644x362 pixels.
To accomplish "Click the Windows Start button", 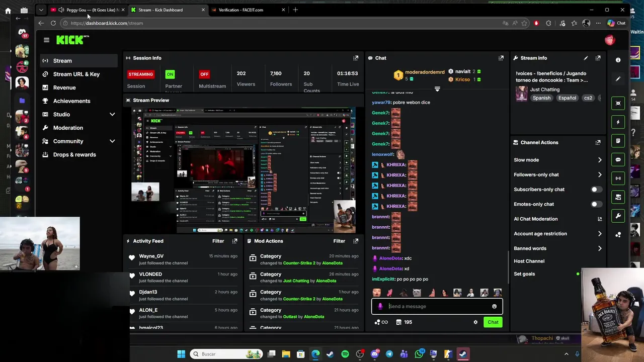I will (181, 354).
